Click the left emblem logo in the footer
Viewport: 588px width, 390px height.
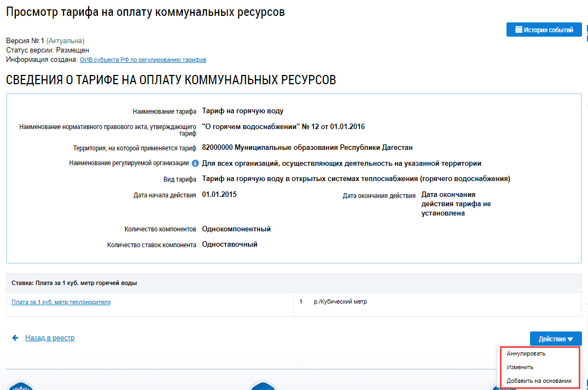point(20,385)
